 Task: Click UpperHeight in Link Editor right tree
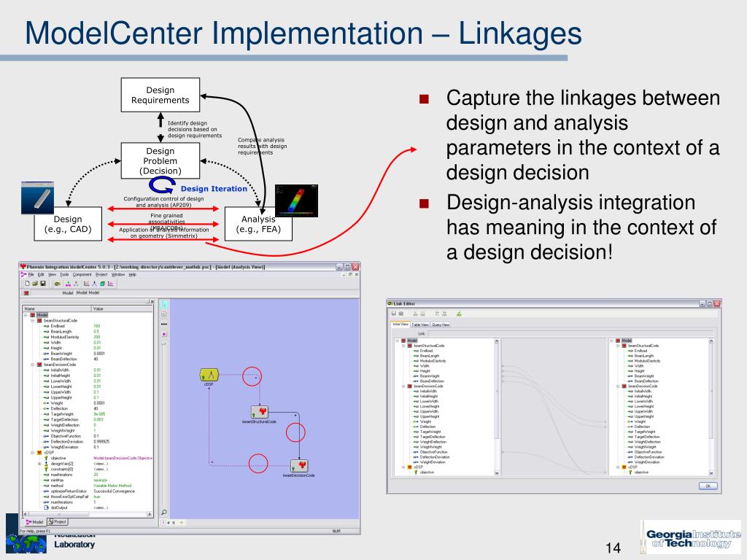643,416
